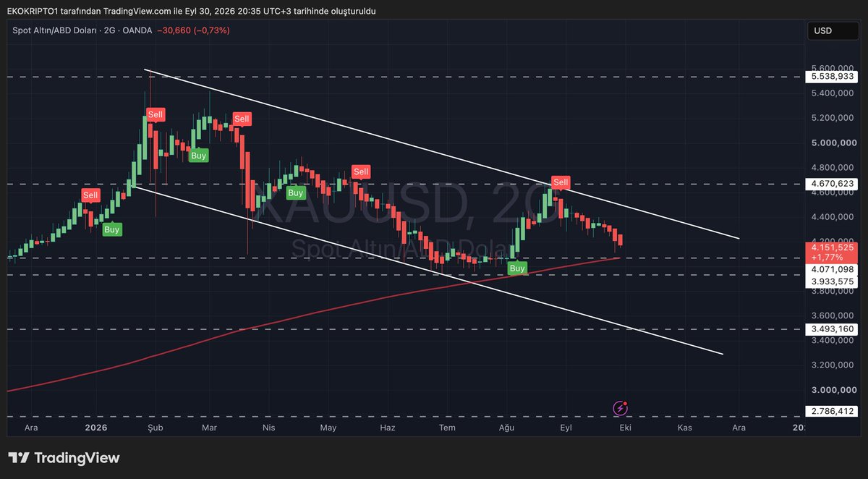Click the Ara label after Kas
Screen dimensions: 868x479
[739, 428]
